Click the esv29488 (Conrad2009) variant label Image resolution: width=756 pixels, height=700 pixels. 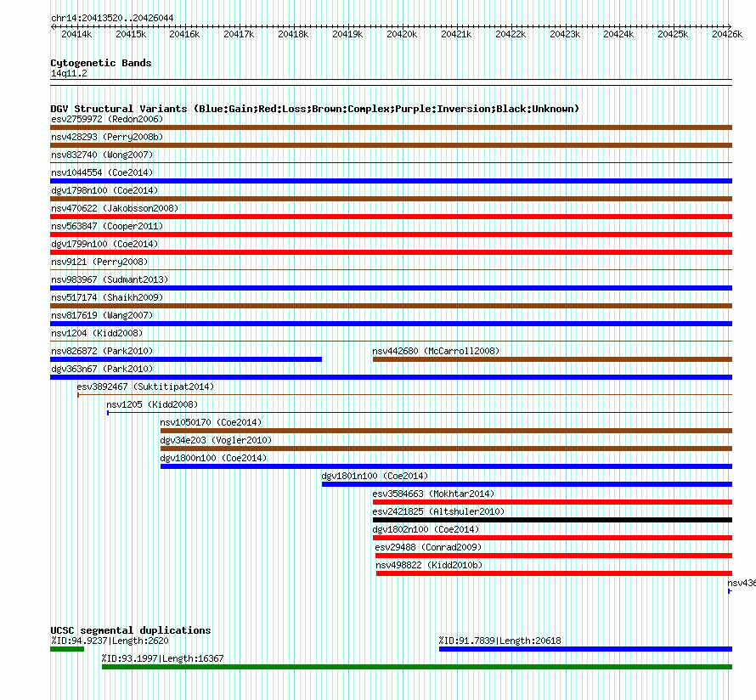[428, 547]
